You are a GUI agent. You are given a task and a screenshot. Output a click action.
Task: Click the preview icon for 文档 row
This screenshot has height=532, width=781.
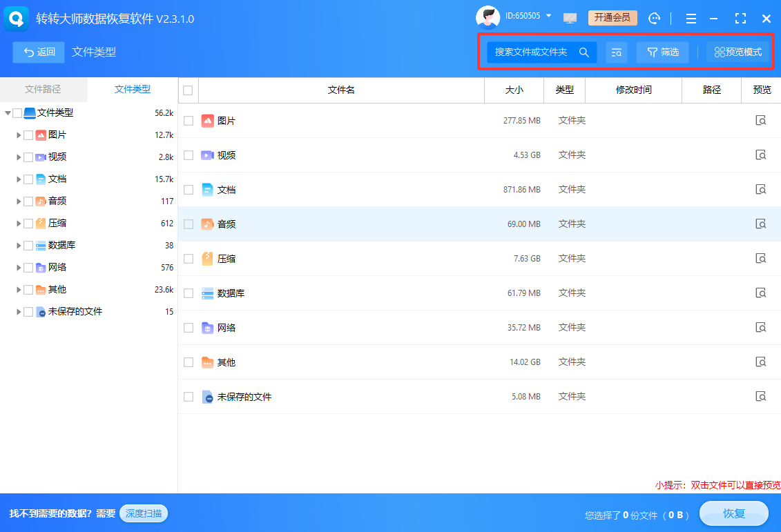760,189
